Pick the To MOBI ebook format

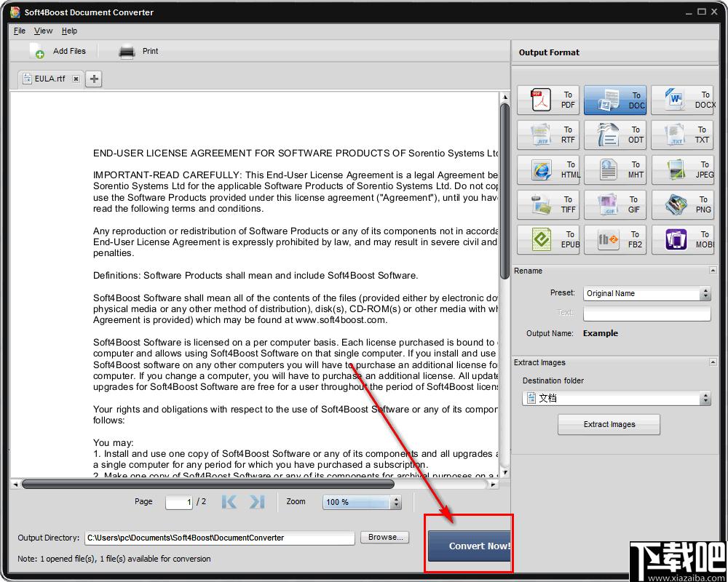tap(683, 239)
